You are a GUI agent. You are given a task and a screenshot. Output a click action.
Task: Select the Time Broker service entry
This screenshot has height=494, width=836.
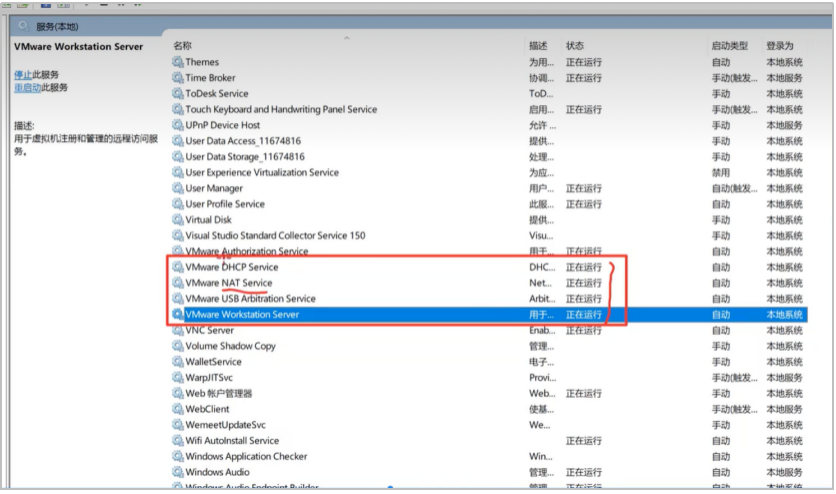(210, 78)
